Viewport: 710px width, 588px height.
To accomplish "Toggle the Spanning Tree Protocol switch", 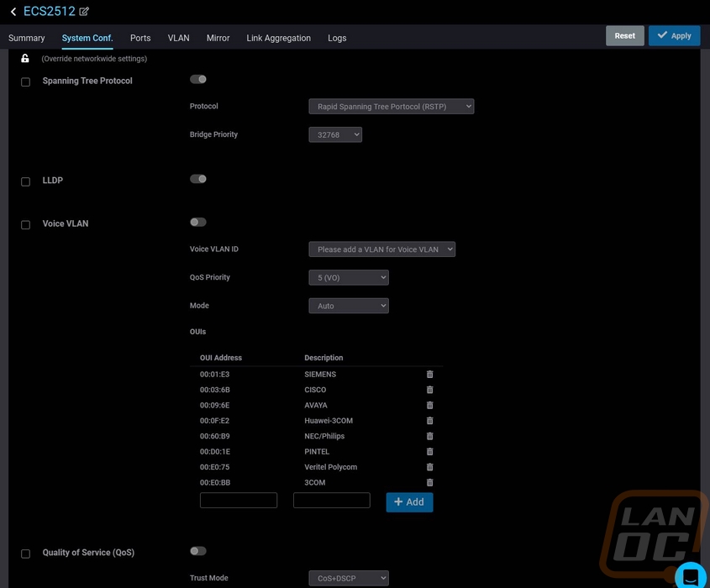I will tap(198, 79).
